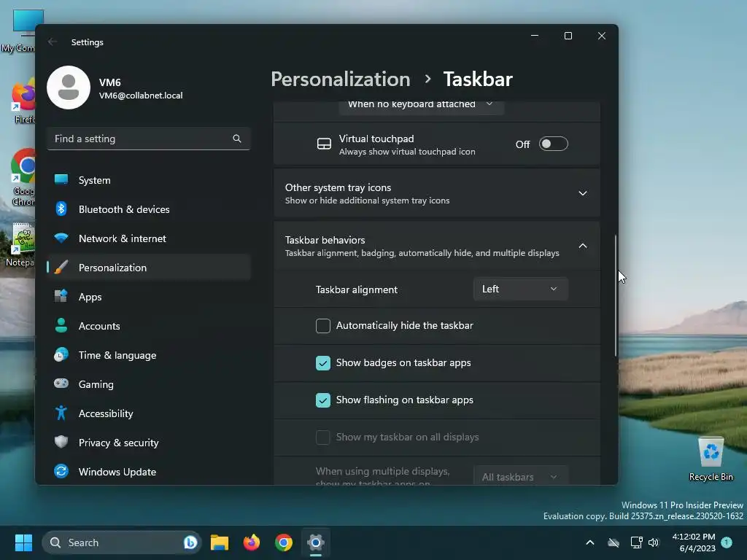Image resolution: width=747 pixels, height=560 pixels.
Task: Click Show my taskbar on all displays checkbox
Action: 323,437
